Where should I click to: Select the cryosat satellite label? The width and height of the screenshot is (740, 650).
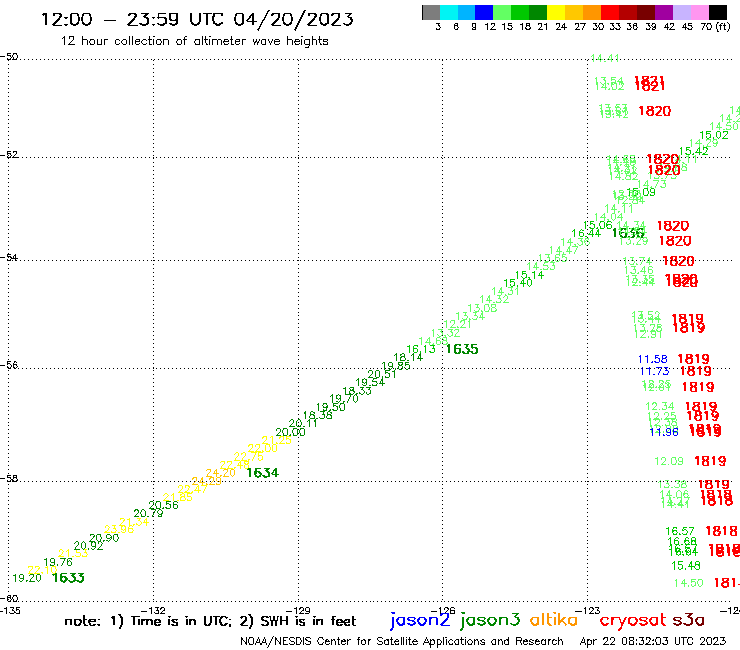pyautogui.click(x=633, y=620)
